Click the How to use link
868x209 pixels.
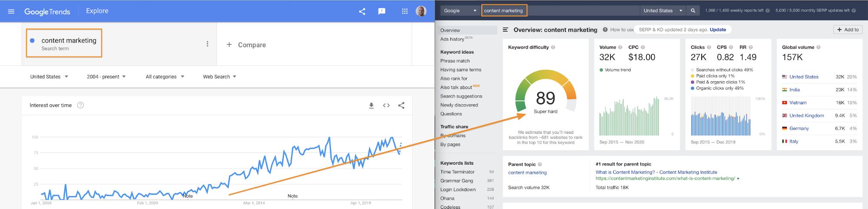pos(622,30)
